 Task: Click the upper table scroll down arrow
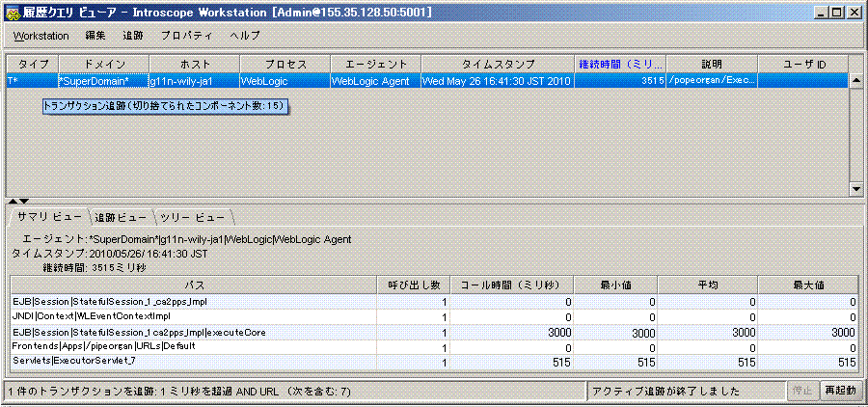coord(855,189)
